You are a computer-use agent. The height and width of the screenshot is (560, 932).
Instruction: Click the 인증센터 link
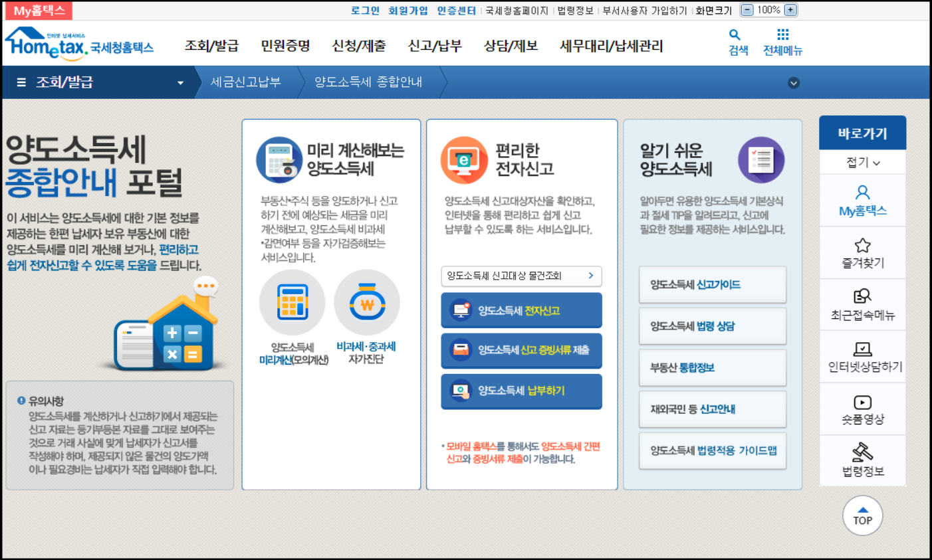(x=456, y=11)
